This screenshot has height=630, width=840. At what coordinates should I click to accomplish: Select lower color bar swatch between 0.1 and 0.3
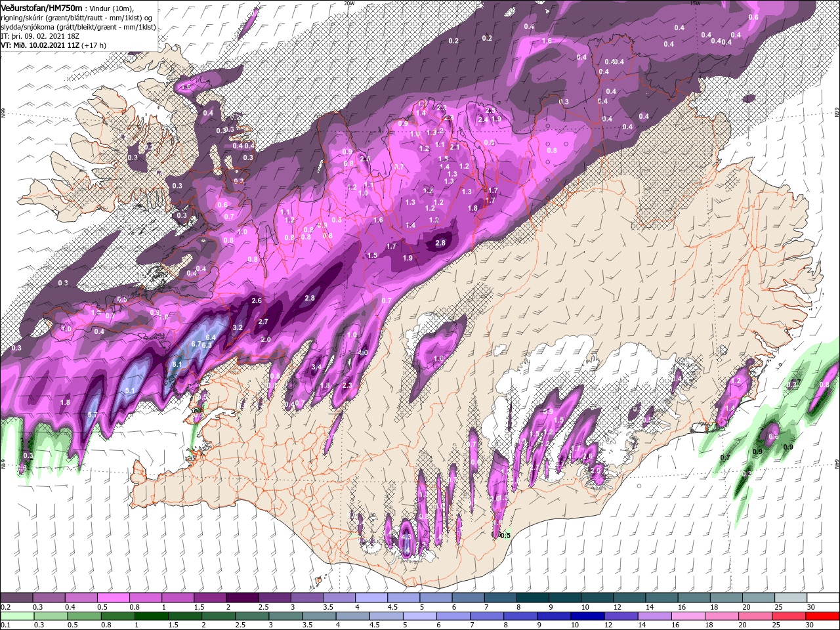tap(16, 616)
